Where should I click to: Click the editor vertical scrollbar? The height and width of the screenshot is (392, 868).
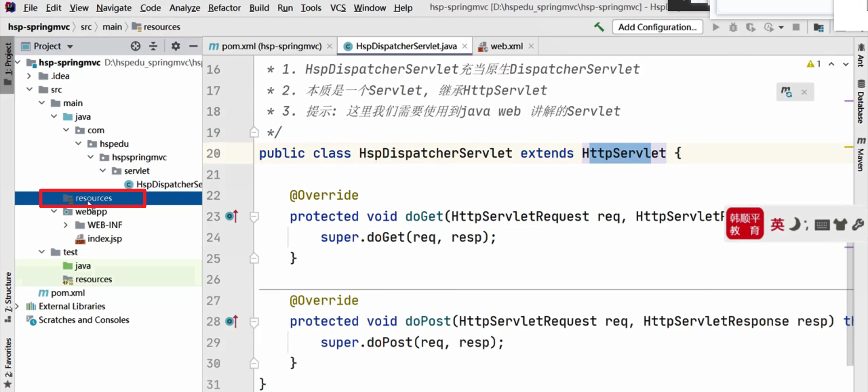[x=849, y=304]
